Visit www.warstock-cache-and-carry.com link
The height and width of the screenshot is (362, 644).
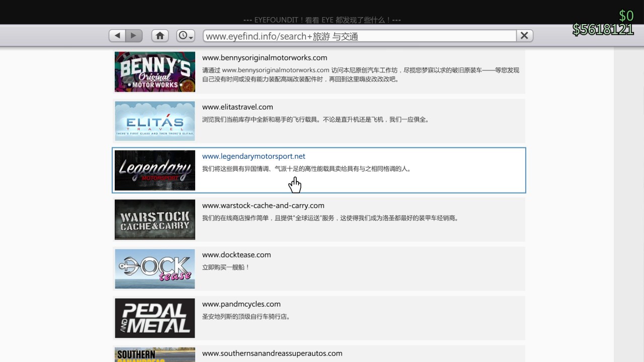tap(263, 205)
